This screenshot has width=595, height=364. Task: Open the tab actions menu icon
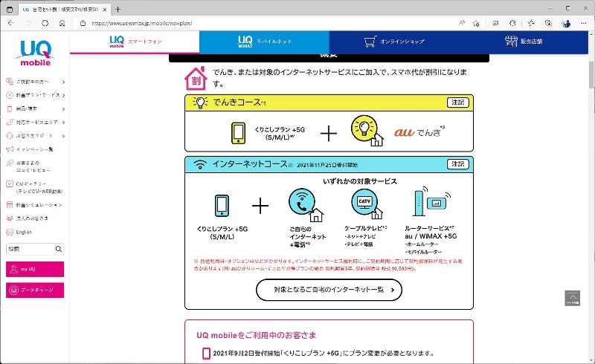coord(10,10)
